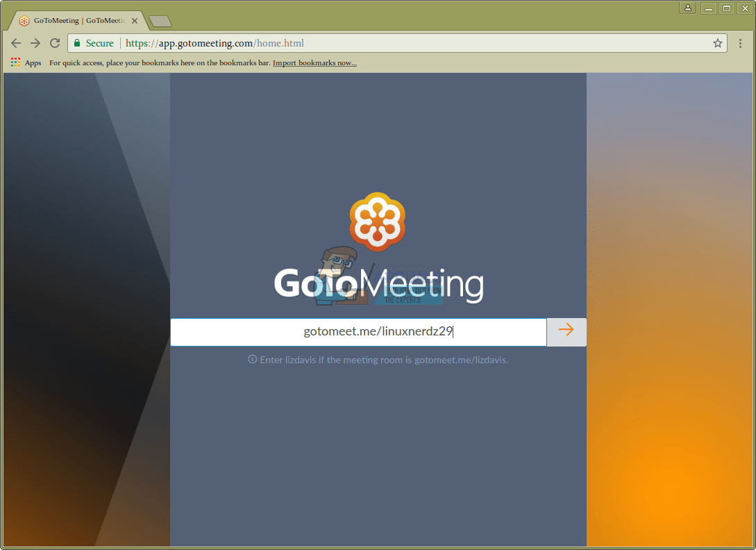The image size is (756, 550).
Task: Bookmark this page with the star icon
Action: 717,44
